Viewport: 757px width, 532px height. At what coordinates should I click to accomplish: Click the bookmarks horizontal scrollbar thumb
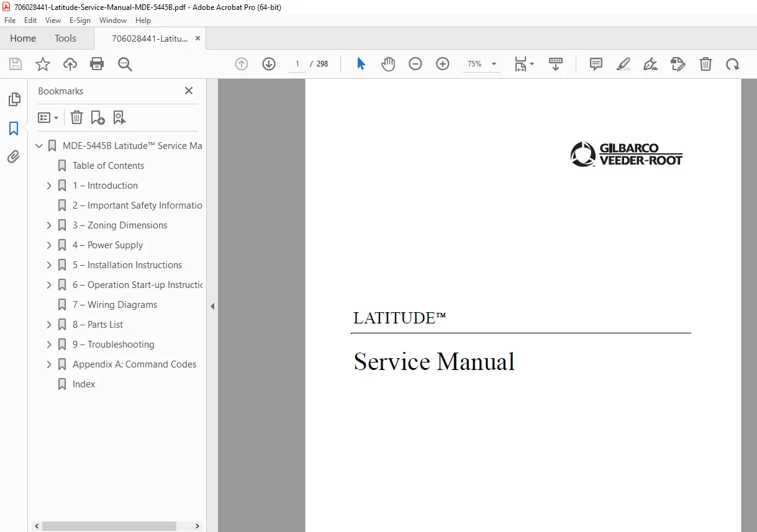[x=109, y=526]
